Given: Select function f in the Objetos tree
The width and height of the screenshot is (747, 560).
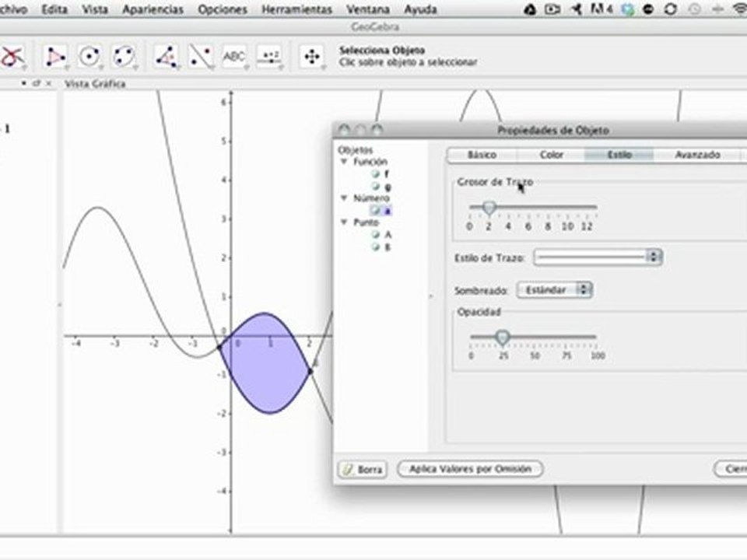Looking at the screenshot, I should tap(387, 173).
